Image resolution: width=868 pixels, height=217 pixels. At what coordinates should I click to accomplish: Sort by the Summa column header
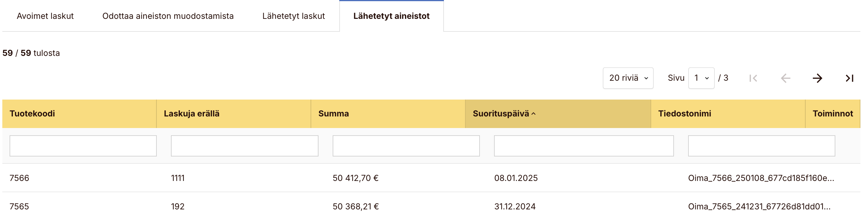pos(333,114)
